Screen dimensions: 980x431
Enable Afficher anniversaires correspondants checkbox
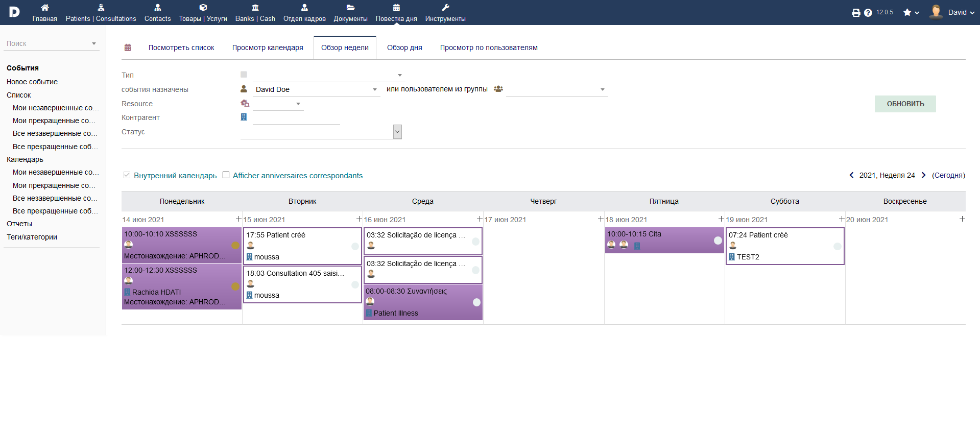pyautogui.click(x=226, y=175)
